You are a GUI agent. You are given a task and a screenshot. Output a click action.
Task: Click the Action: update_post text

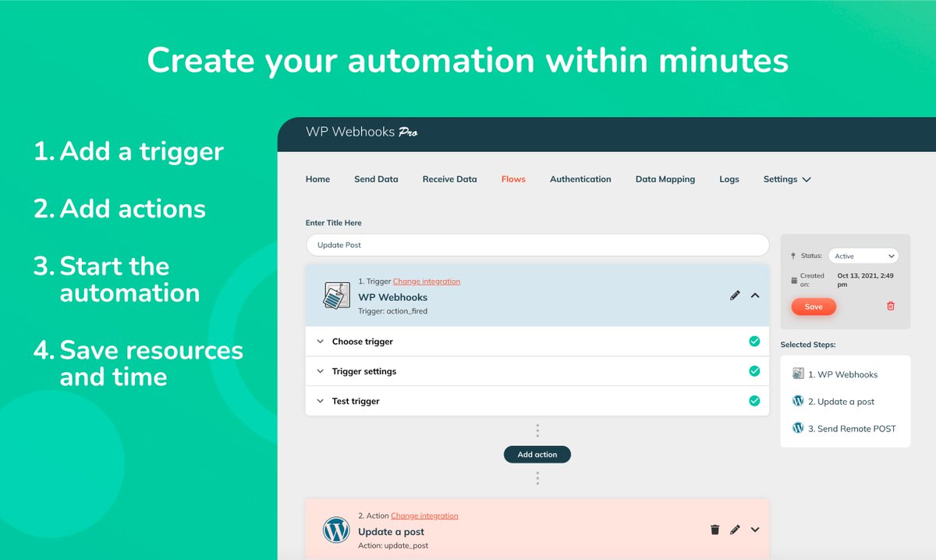pyautogui.click(x=393, y=545)
